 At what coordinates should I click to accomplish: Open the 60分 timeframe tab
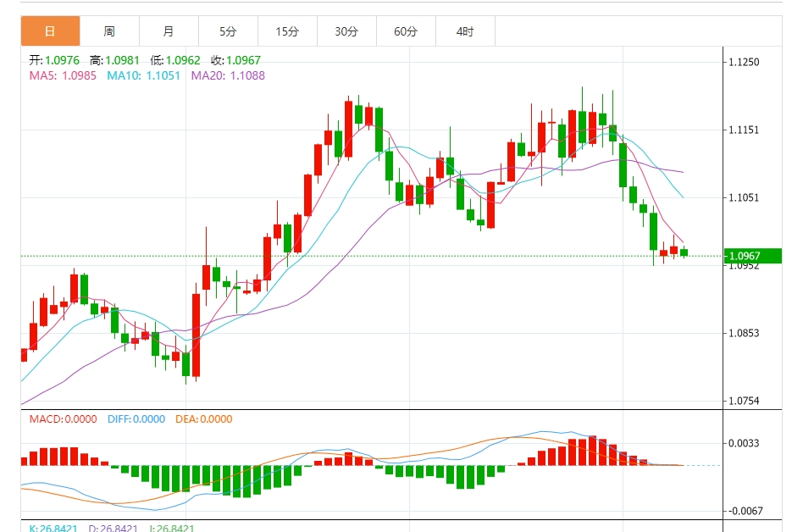pyautogui.click(x=406, y=31)
